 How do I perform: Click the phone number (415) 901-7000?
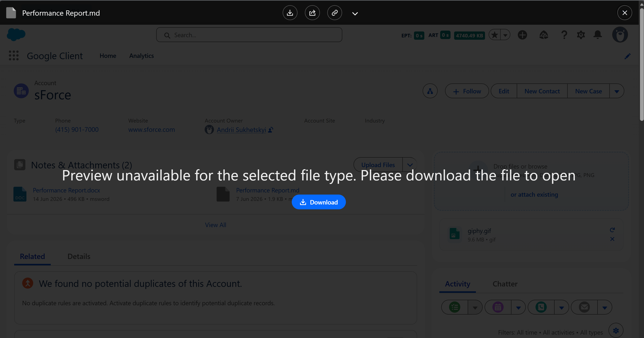pos(77,129)
